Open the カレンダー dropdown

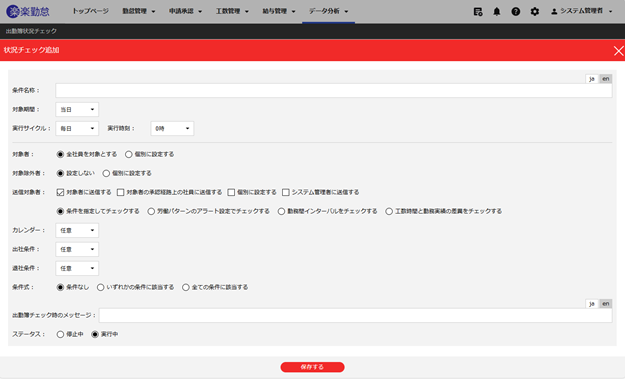tap(77, 230)
